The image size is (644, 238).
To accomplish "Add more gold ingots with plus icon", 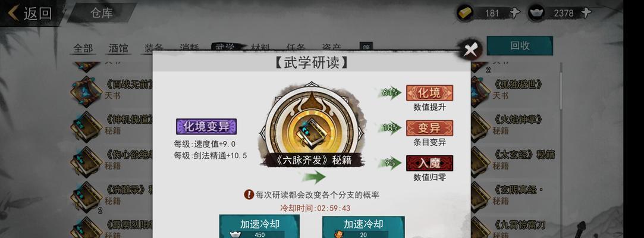I will (514, 12).
